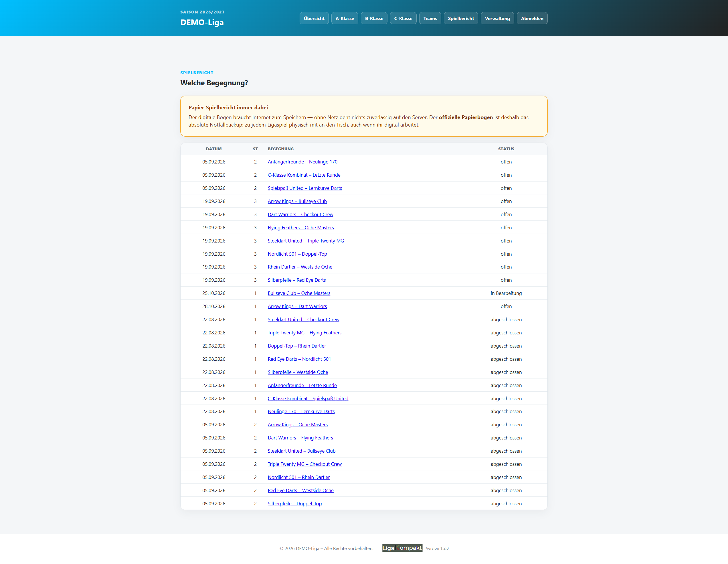Image resolution: width=728 pixels, height=564 pixels.
Task: Open Silberpfeile – Doppel-Top match
Action: coord(295,504)
